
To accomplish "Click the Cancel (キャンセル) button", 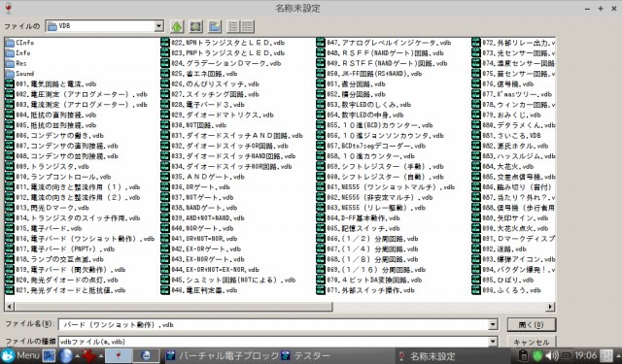I will (532, 342).
